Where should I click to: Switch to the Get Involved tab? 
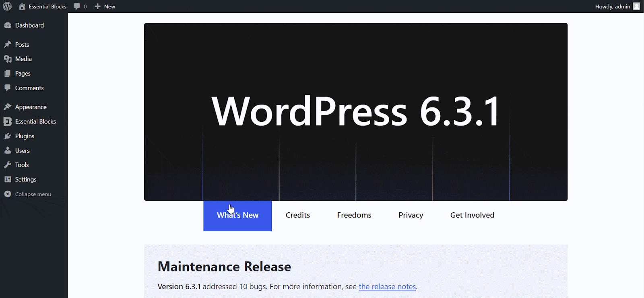pos(473,216)
